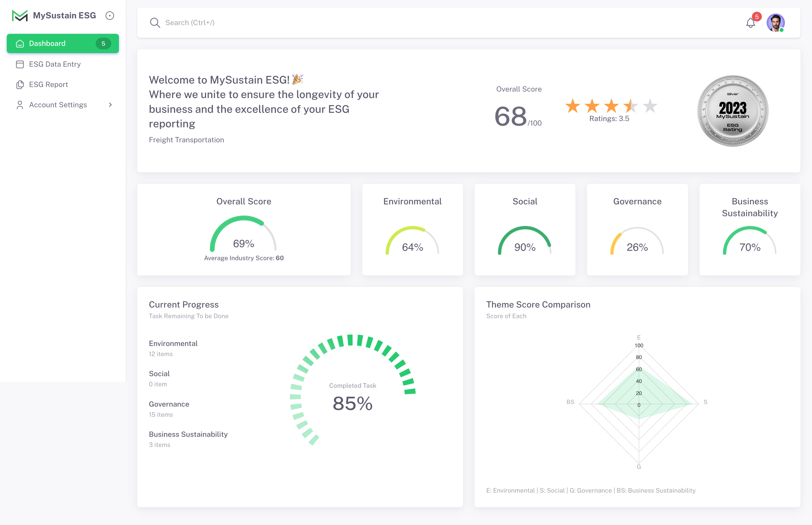Click the radar chart legend text
Image resolution: width=812 pixels, height=525 pixels.
591,490
